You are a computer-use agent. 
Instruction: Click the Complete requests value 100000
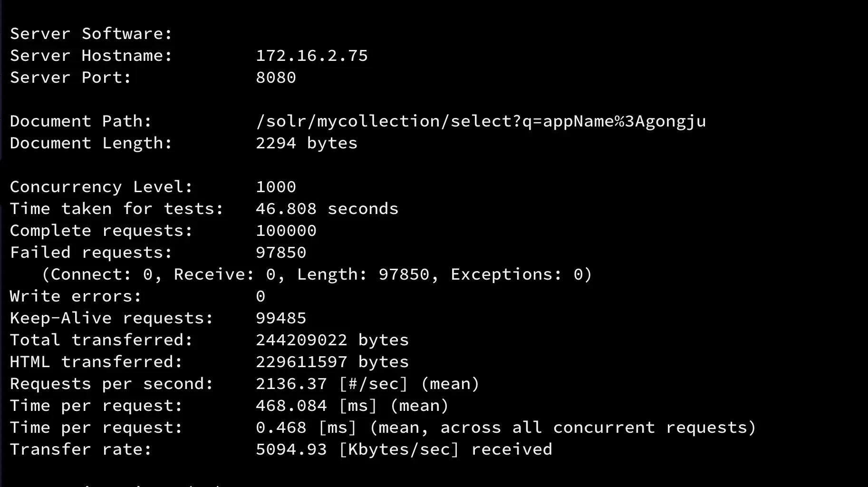click(286, 231)
